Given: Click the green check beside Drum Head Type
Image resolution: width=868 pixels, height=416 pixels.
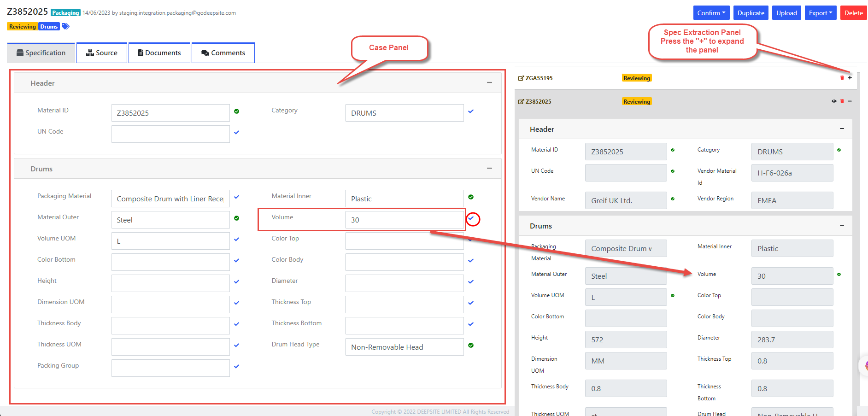Looking at the screenshot, I should click(471, 346).
